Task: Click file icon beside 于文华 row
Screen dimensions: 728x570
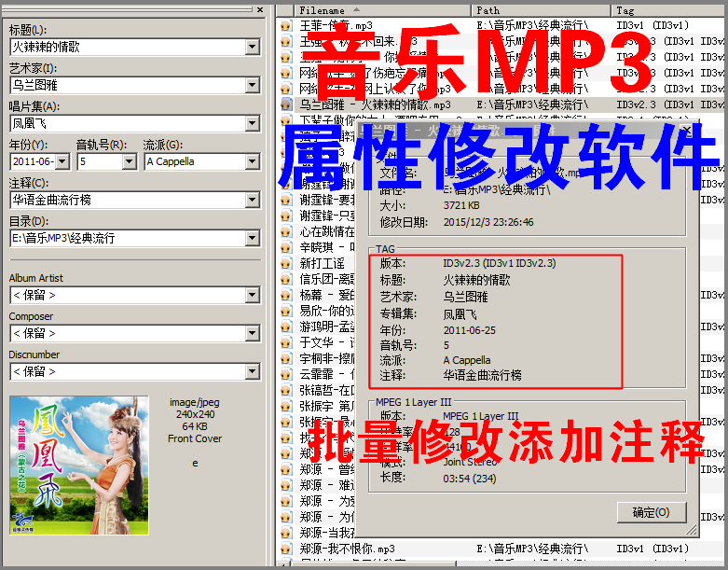Action: (x=286, y=342)
